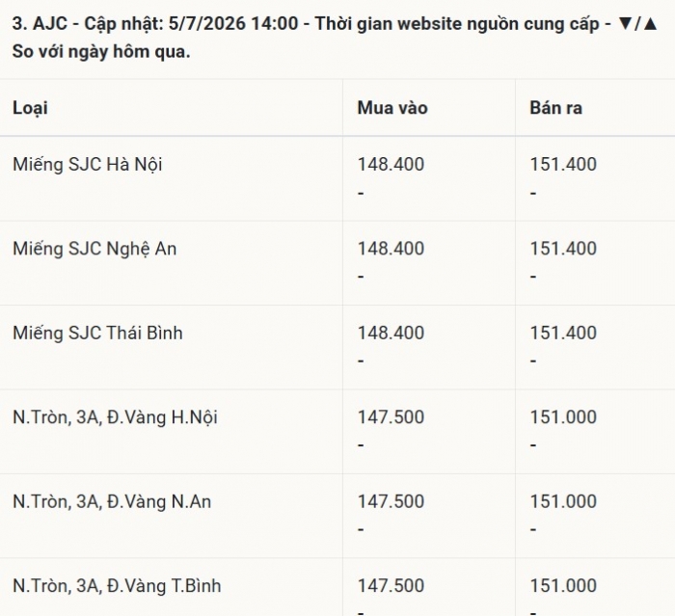Click the Bán ra column header
675x616 pixels.
555,108
